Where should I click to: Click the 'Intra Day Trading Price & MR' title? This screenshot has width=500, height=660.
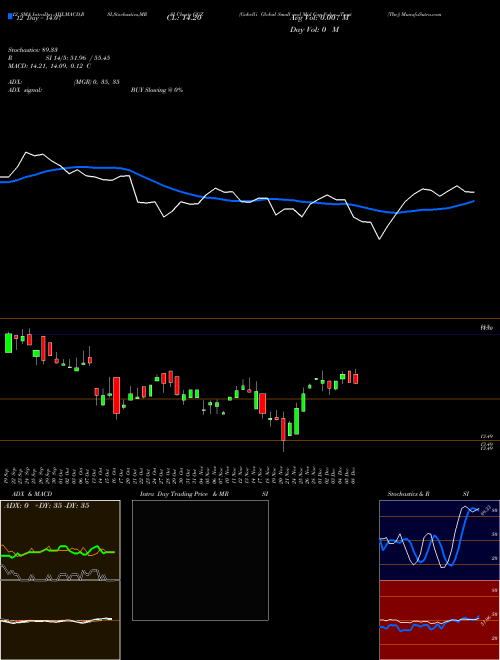coord(184,494)
